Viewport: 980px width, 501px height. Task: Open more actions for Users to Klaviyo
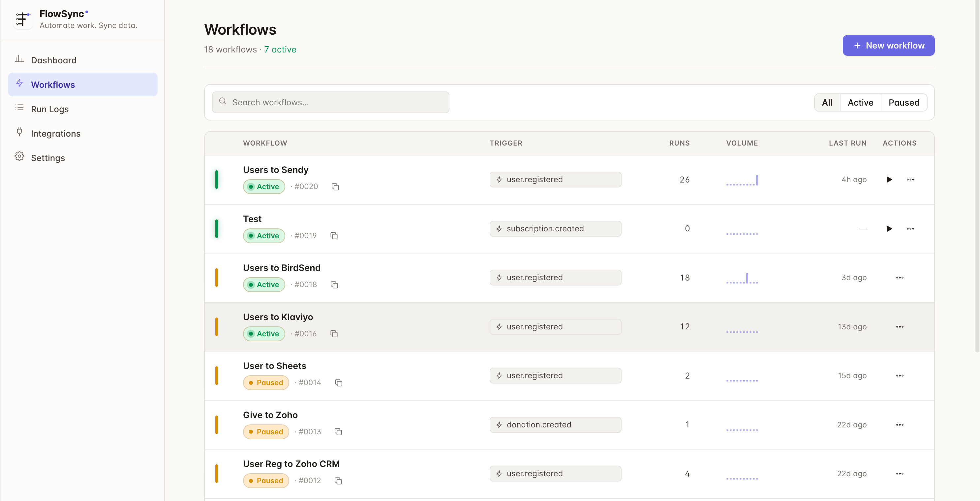899,327
